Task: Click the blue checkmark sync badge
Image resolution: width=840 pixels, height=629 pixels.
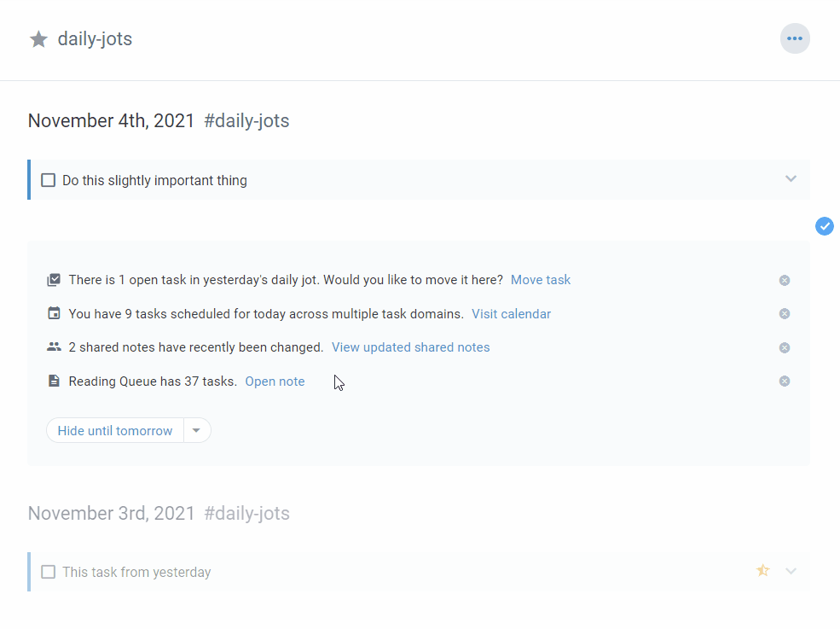Action: (x=825, y=226)
